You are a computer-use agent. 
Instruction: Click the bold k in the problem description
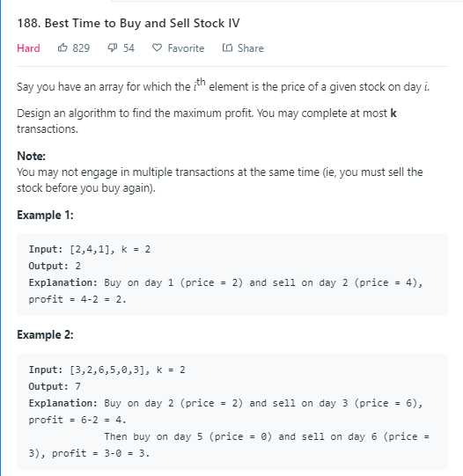tap(393, 114)
